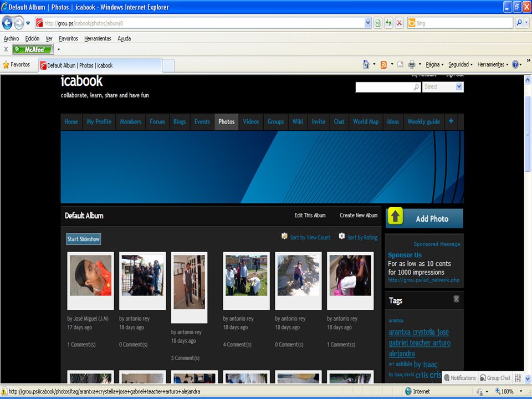
Task: Open the grou.ps/ad_network.php link
Action: pyautogui.click(x=424, y=280)
